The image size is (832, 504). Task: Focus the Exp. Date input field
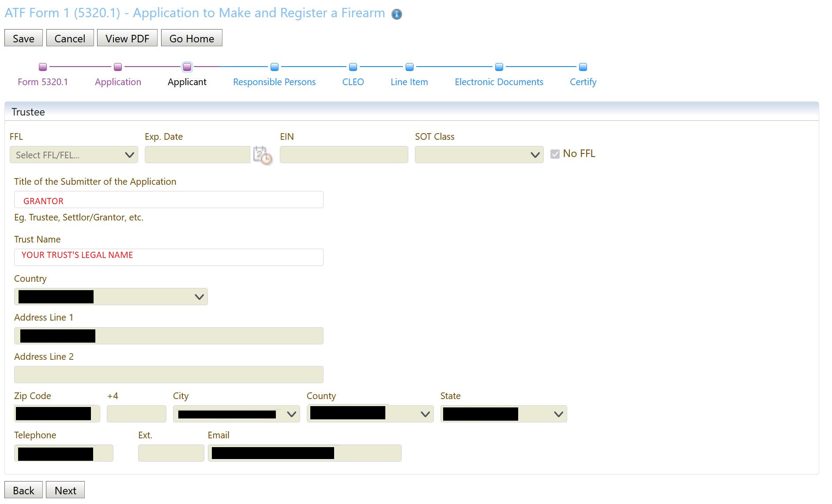point(197,155)
